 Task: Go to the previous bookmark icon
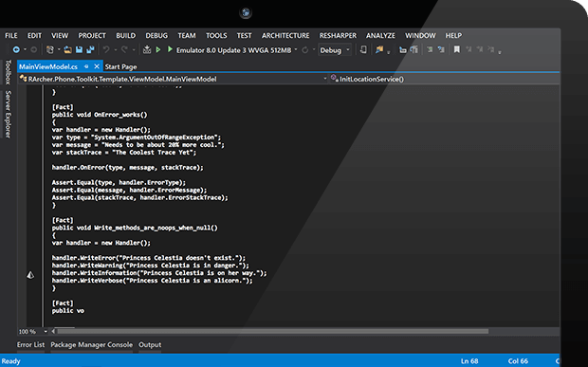pos(469,49)
